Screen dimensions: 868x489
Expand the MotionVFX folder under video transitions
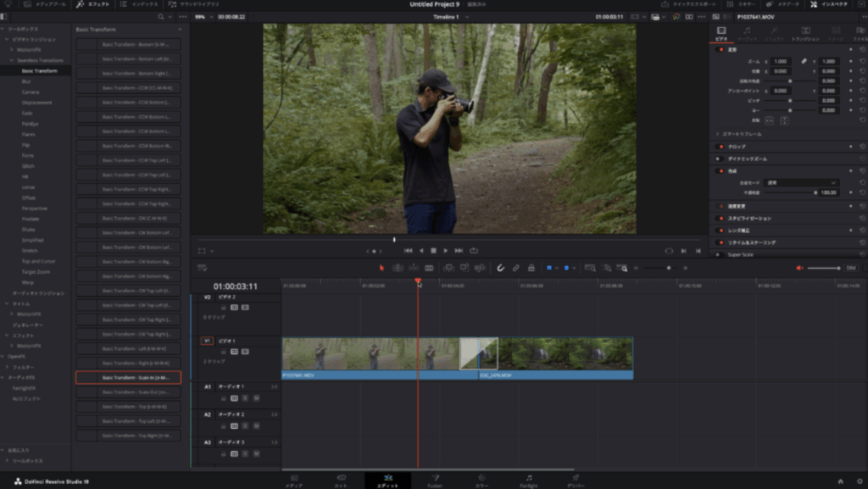[x=12, y=50]
